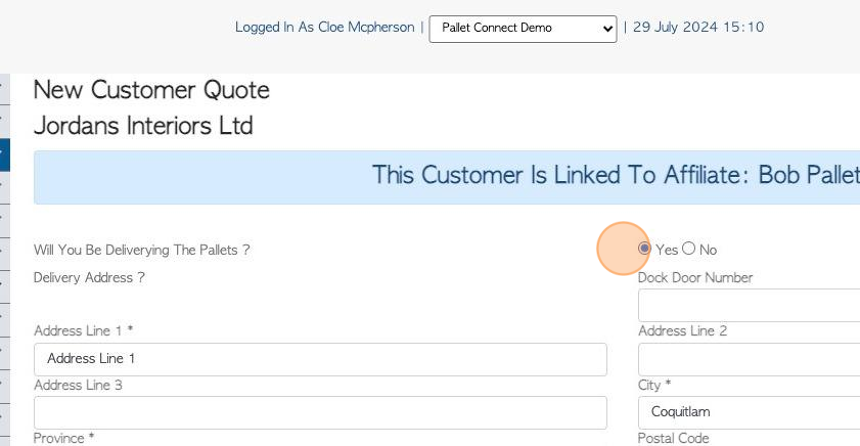860x446 pixels.
Task: Click the Province label
Action: pyautogui.click(x=64, y=438)
